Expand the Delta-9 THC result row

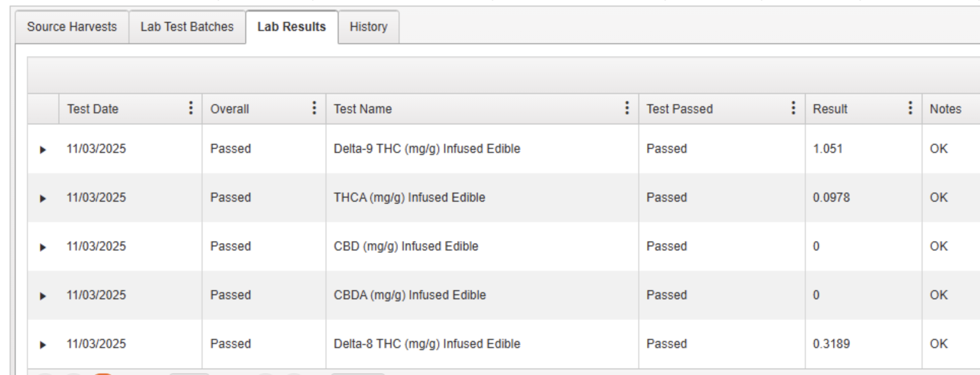click(x=43, y=150)
